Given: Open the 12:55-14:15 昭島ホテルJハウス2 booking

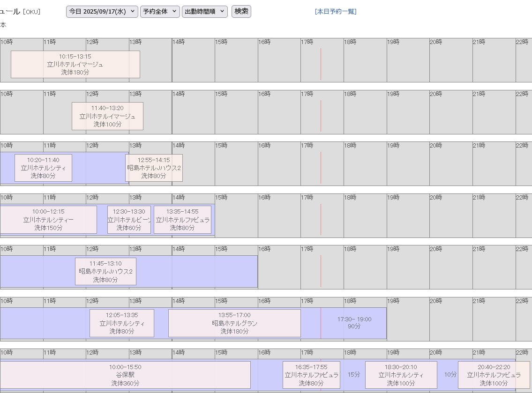Looking at the screenshot, I should 154,168.
